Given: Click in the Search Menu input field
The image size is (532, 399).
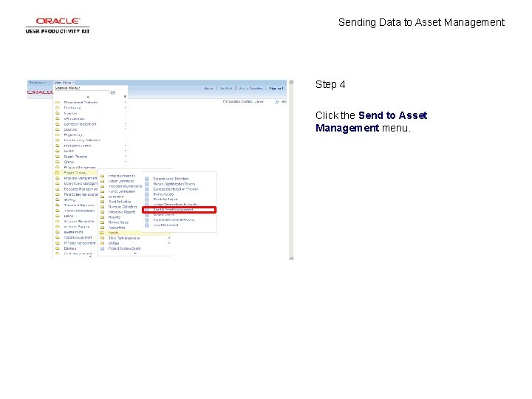Looking at the screenshot, I should pos(81,92).
